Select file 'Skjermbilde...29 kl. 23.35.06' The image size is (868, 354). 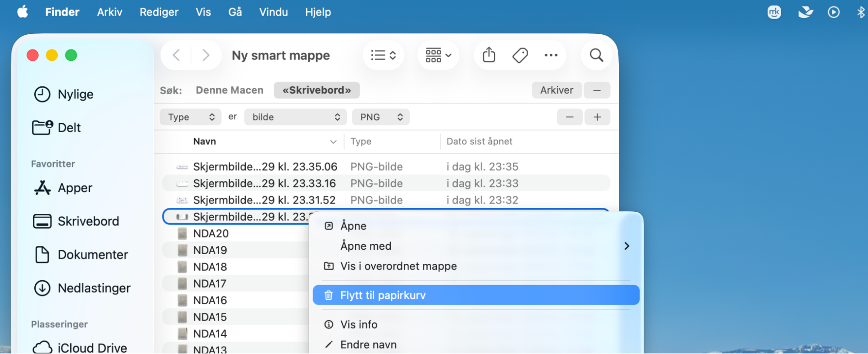[x=386, y=167]
